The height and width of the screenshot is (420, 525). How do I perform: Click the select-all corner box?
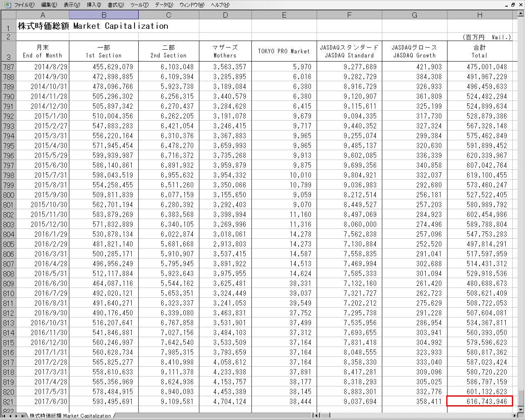click(x=8, y=15)
